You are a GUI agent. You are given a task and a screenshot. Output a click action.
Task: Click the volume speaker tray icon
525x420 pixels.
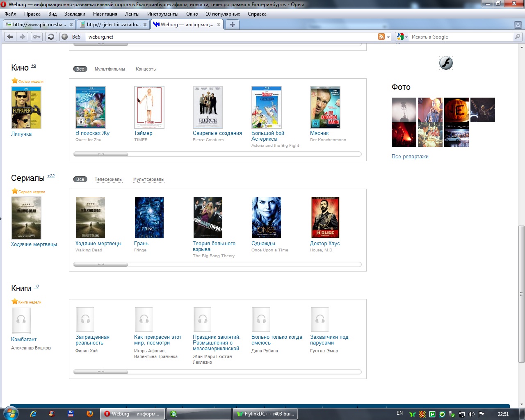tap(471, 414)
